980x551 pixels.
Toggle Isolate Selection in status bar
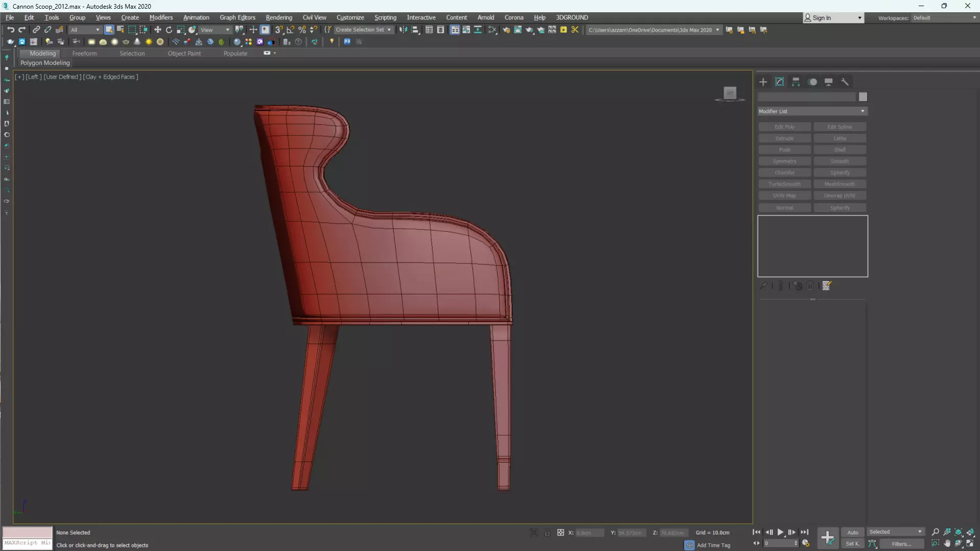(534, 533)
